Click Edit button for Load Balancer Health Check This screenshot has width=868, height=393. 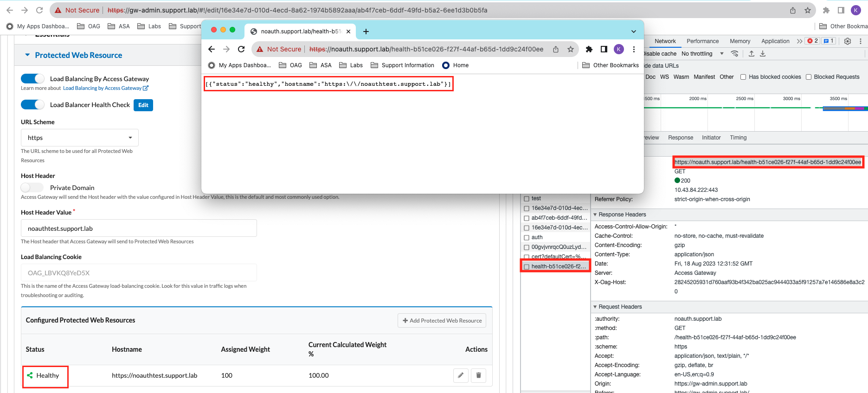click(143, 105)
